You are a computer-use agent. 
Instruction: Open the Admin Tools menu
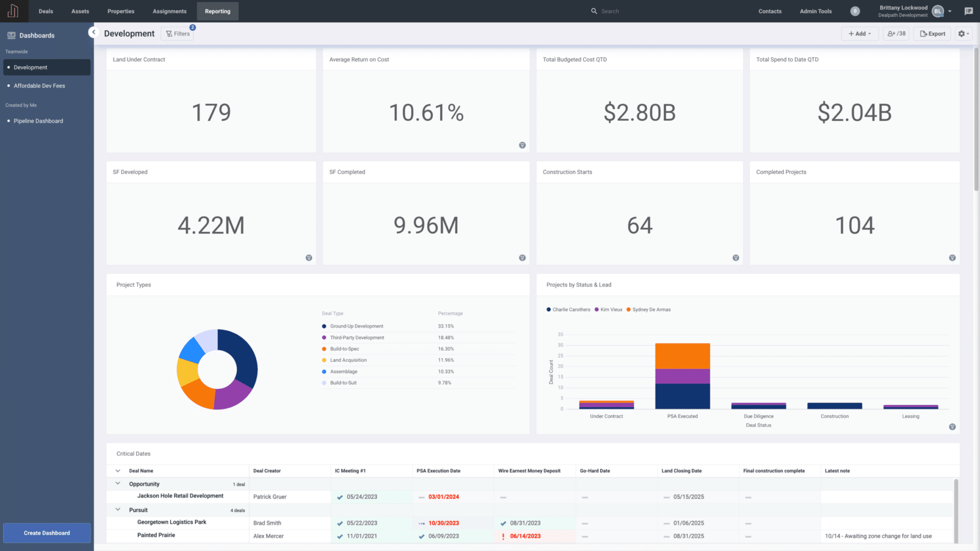(x=815, y=11)
